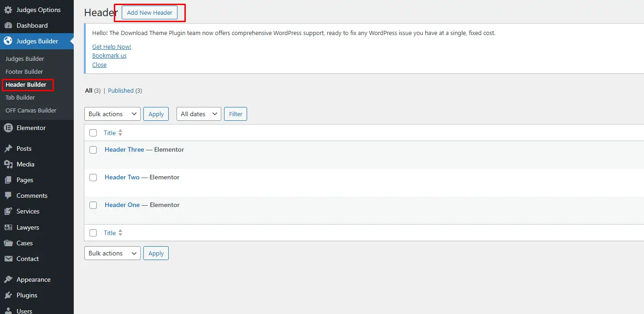
Task: Click the Appearance paintbrush icon
Action: (x=8, y=279)
